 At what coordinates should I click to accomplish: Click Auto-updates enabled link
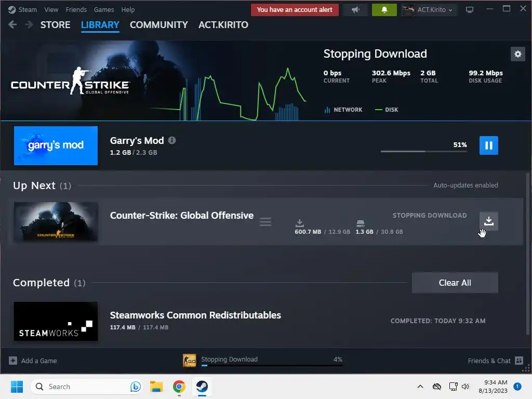coord(465,185)
